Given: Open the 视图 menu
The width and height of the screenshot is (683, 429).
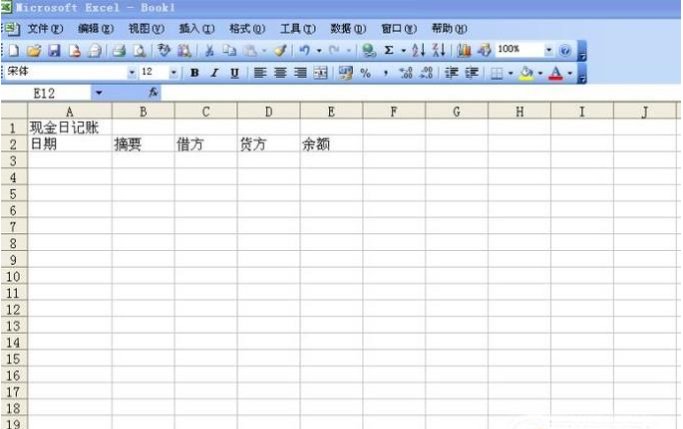Looking at the screenshot, I should point(146,29).
